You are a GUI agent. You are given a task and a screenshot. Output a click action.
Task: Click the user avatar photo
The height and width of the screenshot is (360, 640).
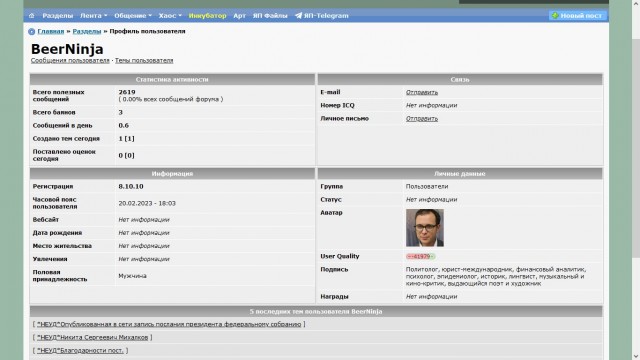424,228
